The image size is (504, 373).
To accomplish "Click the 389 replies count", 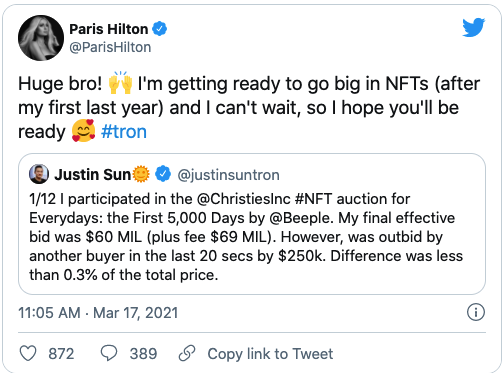I will (143, 354).
